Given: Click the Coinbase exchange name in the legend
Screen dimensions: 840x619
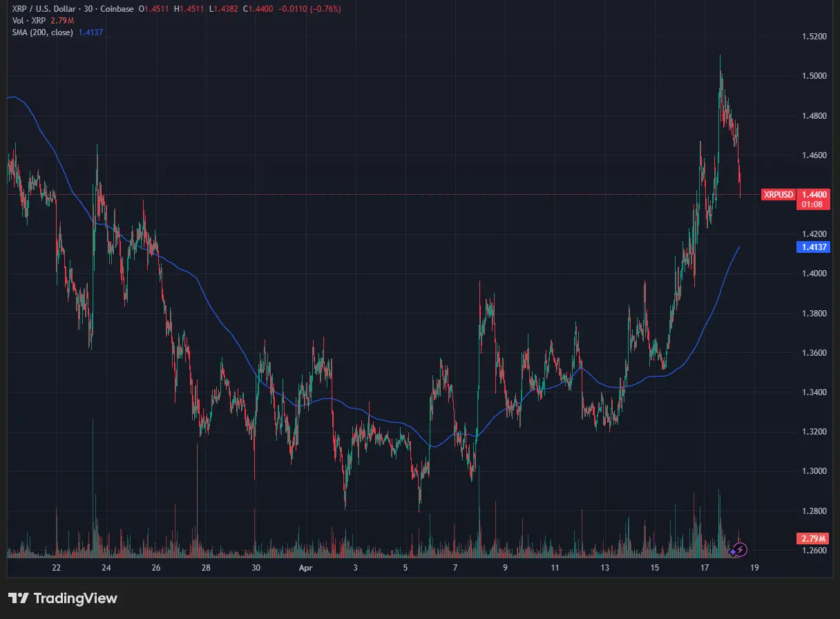Looking at the screenshot, I should [117, 9].
